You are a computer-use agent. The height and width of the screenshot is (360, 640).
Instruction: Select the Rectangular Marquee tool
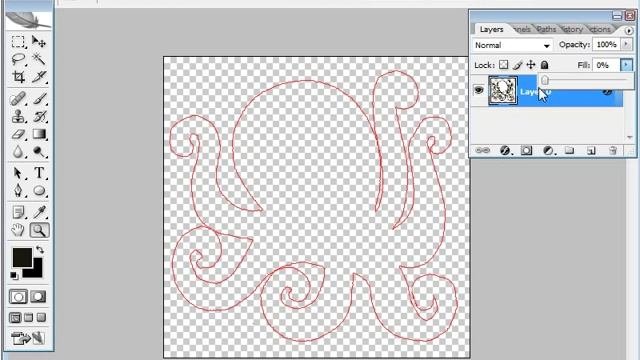18,42
